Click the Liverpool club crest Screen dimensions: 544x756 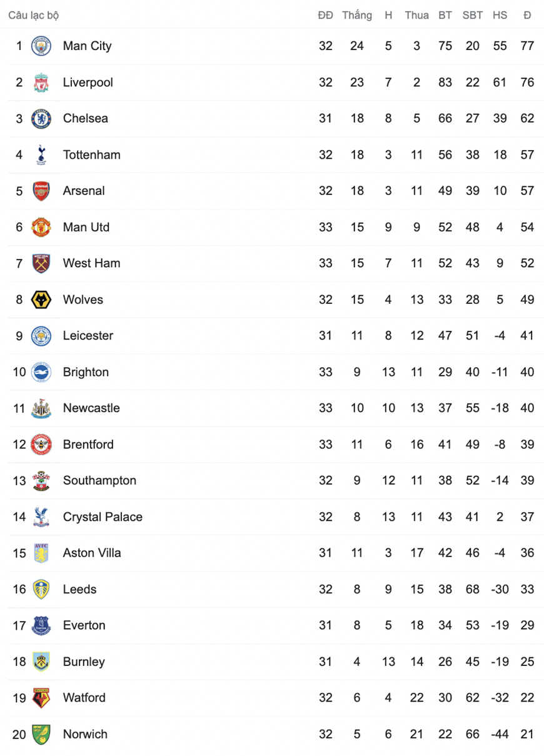point(41,82)
